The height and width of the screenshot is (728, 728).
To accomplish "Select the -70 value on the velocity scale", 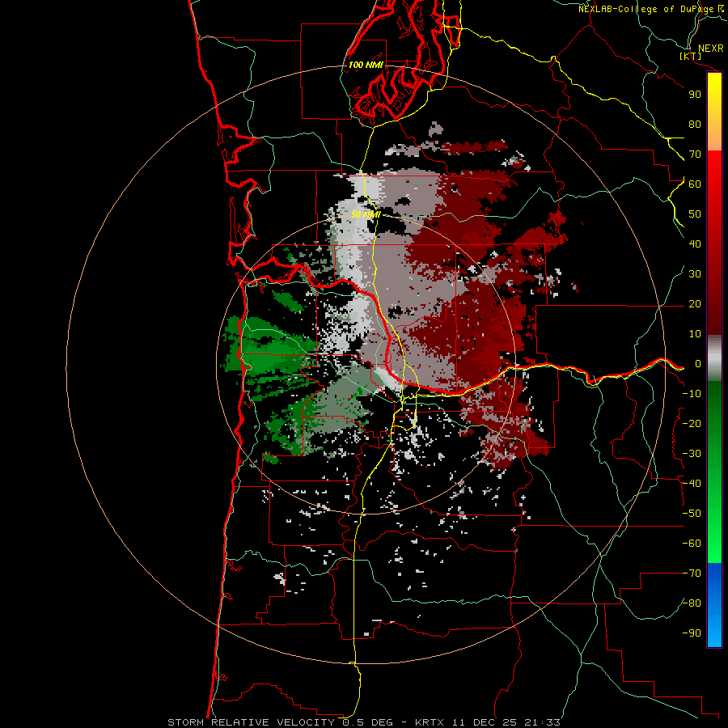I will coord(692,574).
